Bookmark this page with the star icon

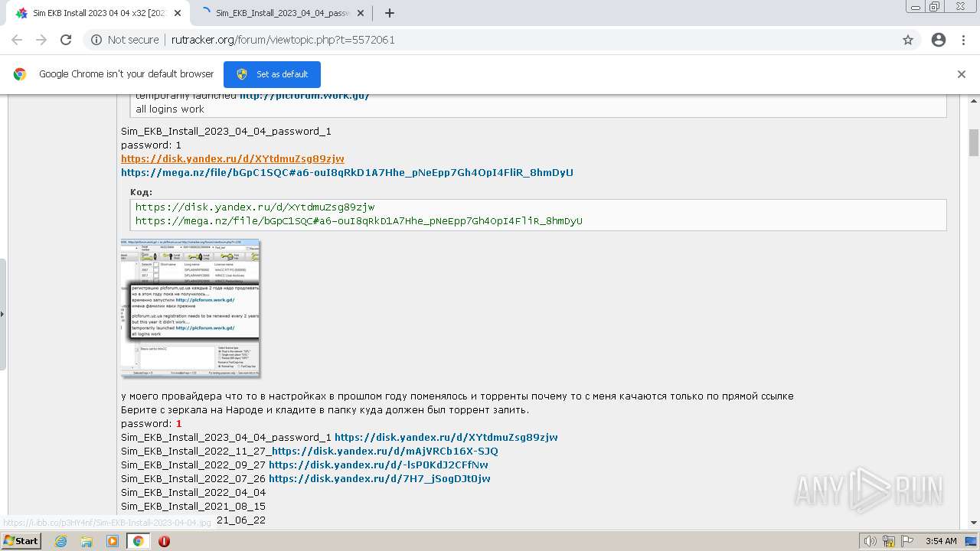(908, 40)
